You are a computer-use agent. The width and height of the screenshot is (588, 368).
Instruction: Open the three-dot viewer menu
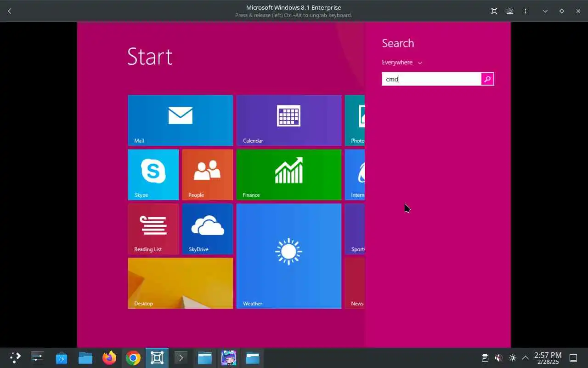coord(526,11)
